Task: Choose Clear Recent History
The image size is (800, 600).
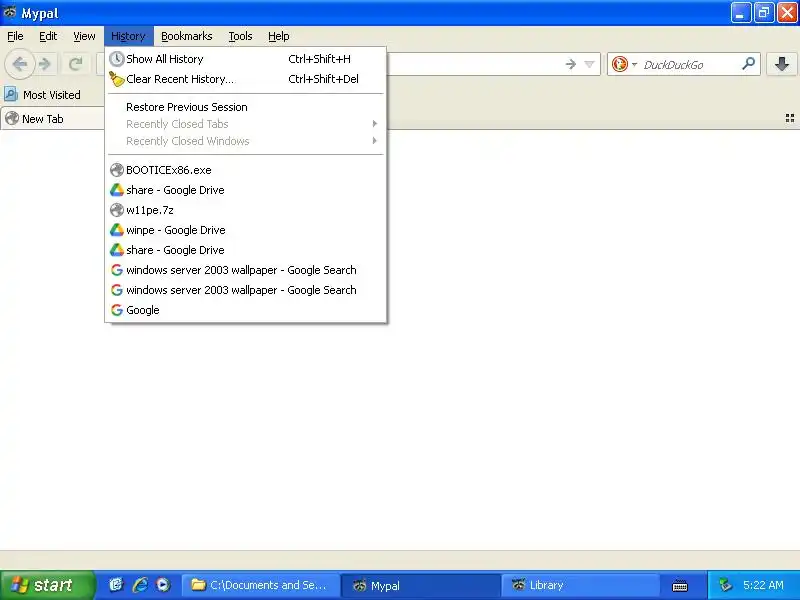Action: pos(245,79)
